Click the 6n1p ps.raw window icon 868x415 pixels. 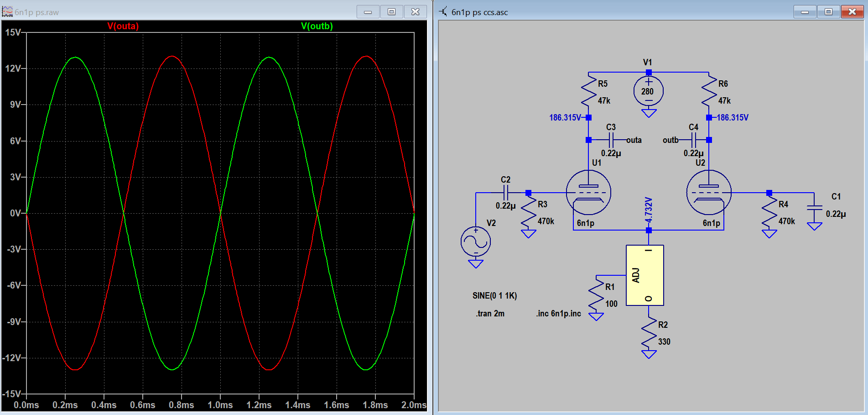click(7, 11)
